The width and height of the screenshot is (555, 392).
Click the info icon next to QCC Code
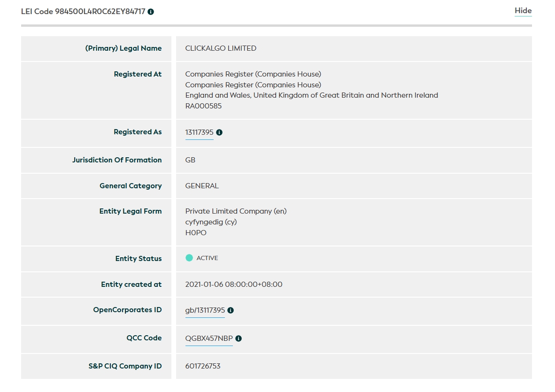coord(239,338)
